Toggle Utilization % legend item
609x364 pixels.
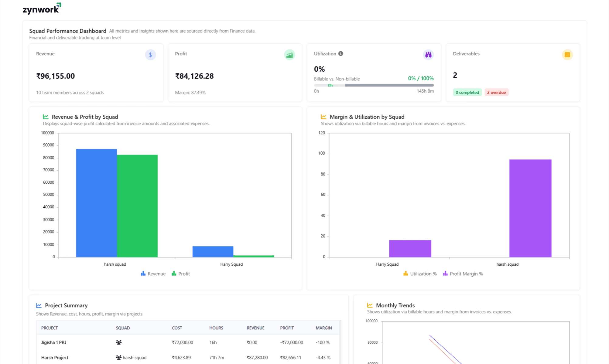(420, 274)
